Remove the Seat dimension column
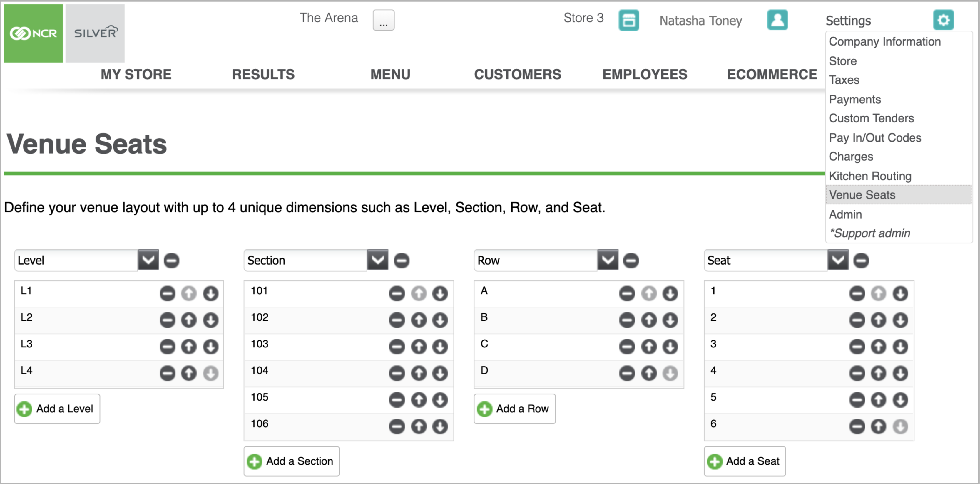This screenshot has width=980, height=484. 861,261
